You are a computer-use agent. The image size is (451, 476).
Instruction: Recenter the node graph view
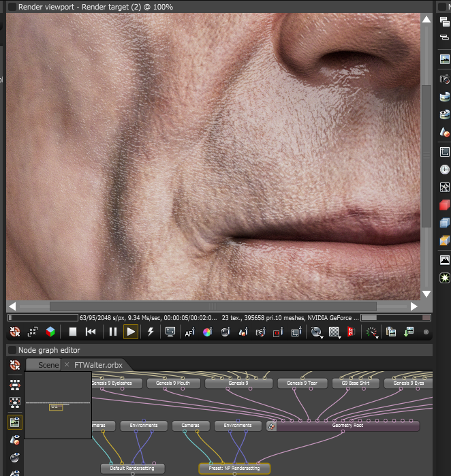tap(15, 365)
